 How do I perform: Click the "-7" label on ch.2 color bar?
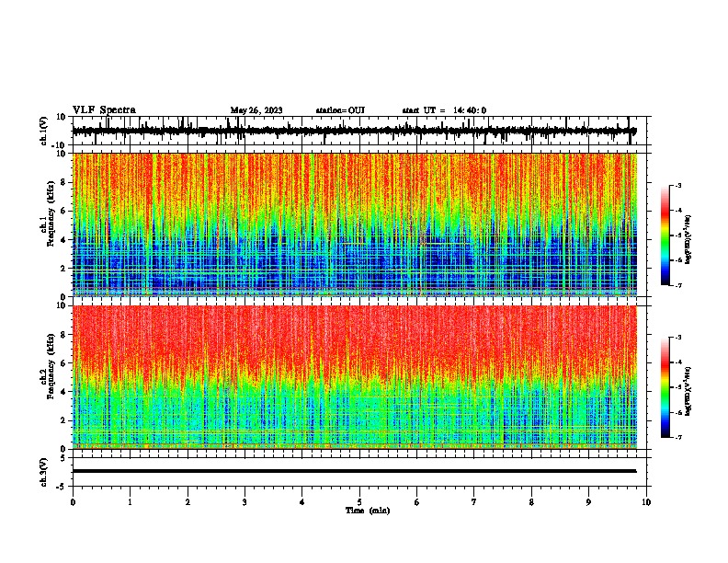point(677,437)
